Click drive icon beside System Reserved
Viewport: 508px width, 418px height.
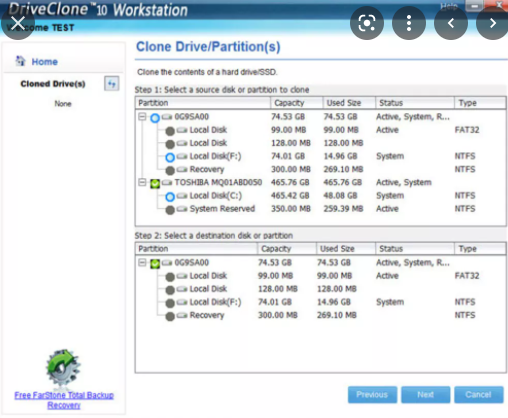(182, 209)
